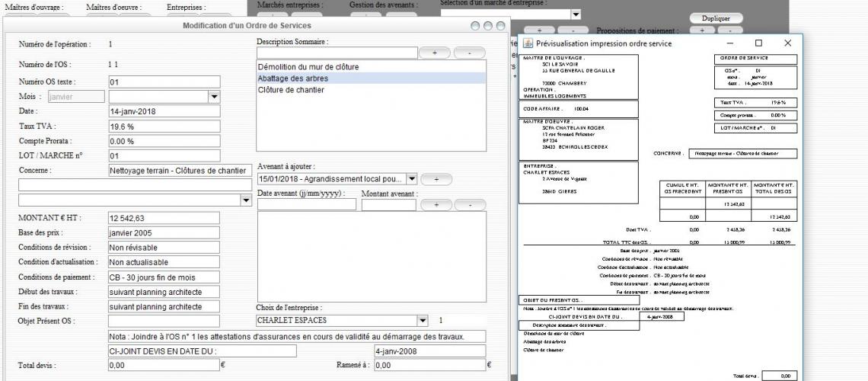Click the LOT / MARCHE n° field
The width and height of the screenshot is (868, 381).
tap(164, 156)
